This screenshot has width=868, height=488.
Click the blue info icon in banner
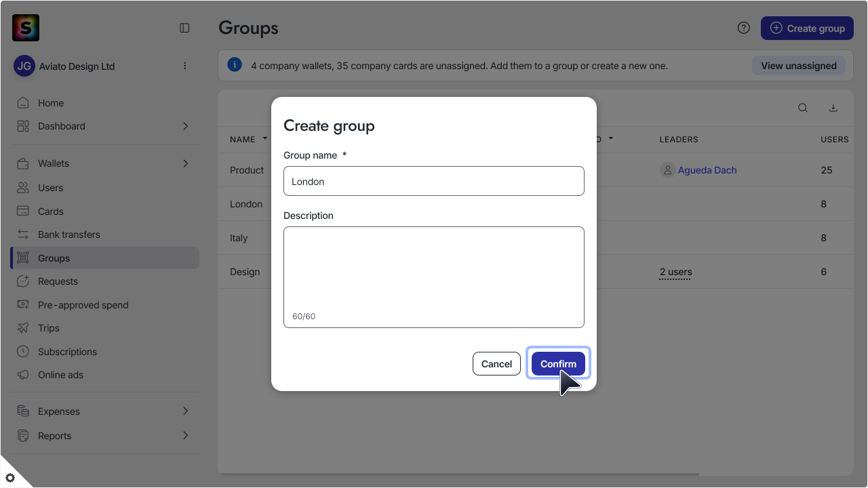[235, 65]
